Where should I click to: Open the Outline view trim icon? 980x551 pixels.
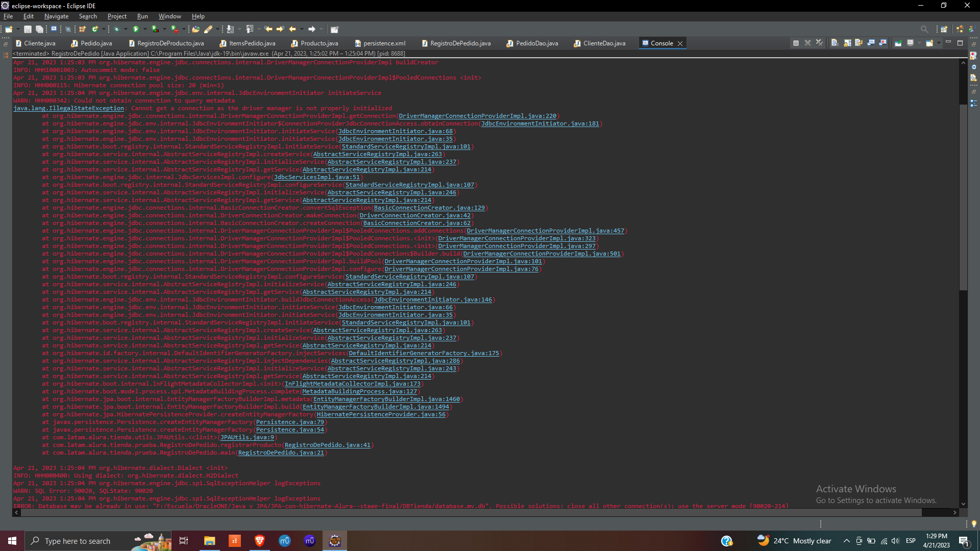[973, 103]
